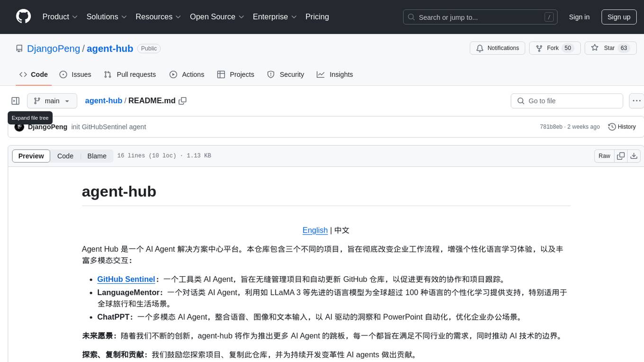Click the Public repository badge
This screenshot has width=644, height=362.
[x=149, y=48]
